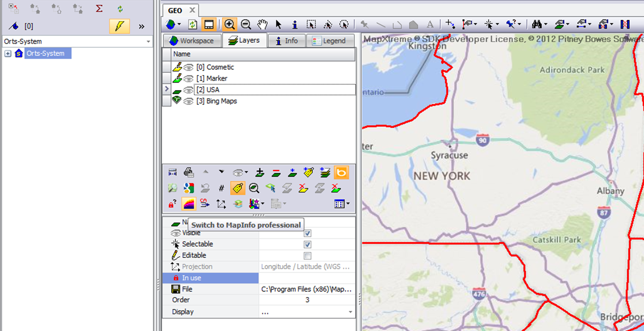Toggle the Bing Maps orange button
The height and width of the screenshot is (331, 644).
pos(341,173)
